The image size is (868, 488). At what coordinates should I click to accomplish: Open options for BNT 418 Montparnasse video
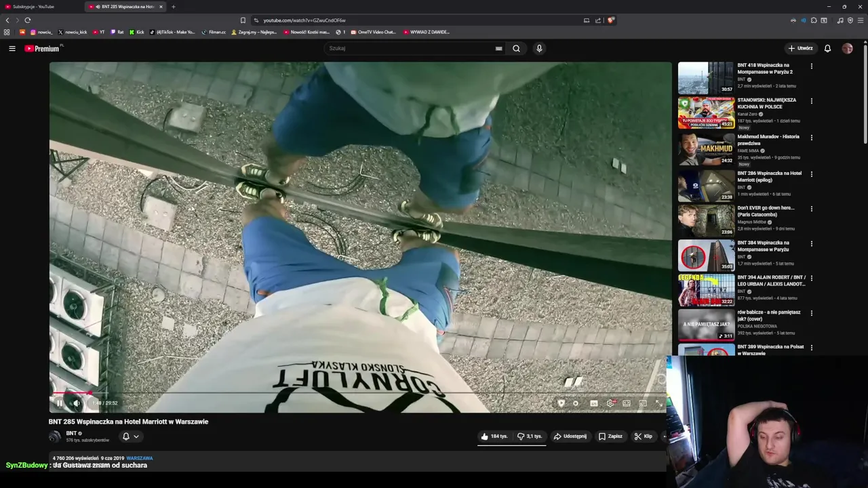[811, 66]
